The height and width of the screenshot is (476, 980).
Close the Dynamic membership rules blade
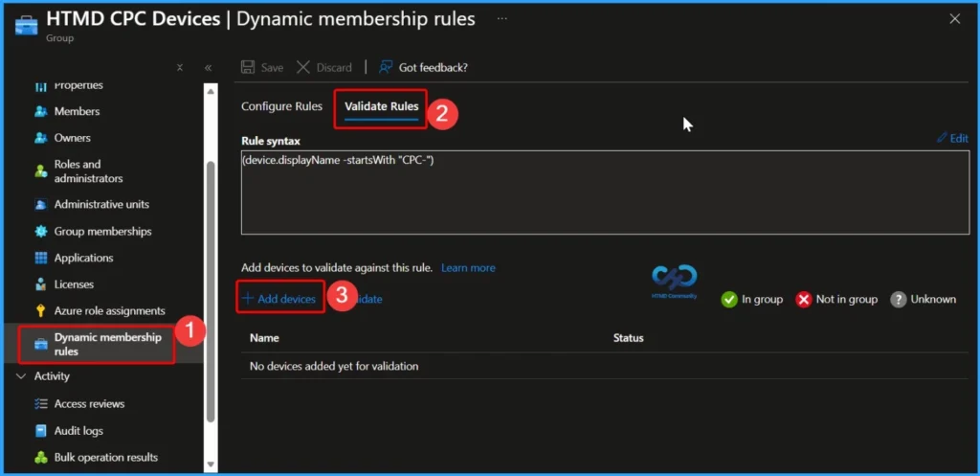[954, 19]
